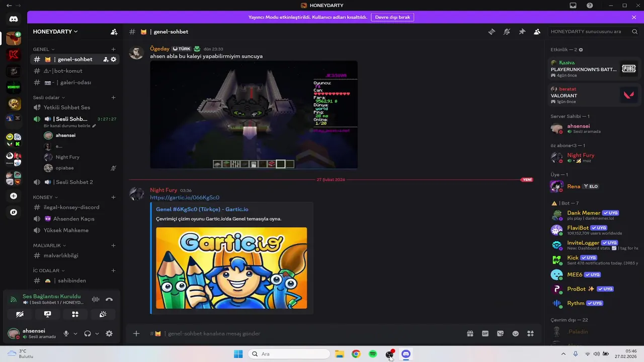Open the gift icon in message bar
Image resolution: width=644 pixels, height=362 pixels.
470,333
